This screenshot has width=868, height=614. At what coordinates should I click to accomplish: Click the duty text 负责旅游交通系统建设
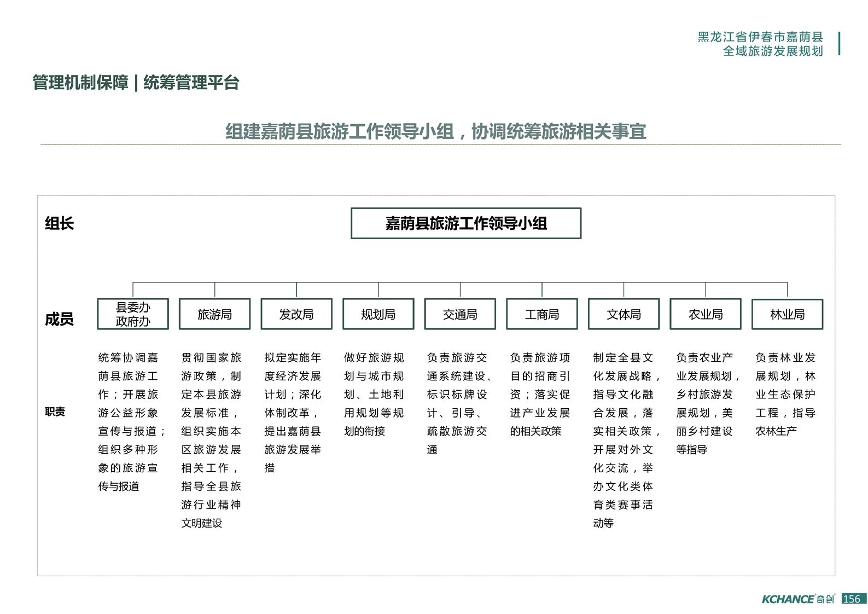coord(458,367)
